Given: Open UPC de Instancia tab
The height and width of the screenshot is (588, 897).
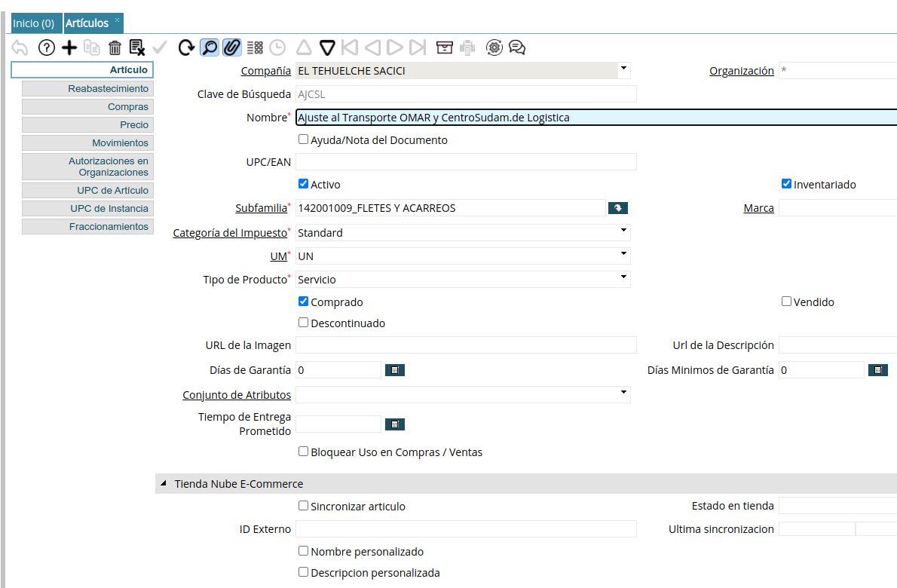Looking at the screenshot, I should pos(87,209).
